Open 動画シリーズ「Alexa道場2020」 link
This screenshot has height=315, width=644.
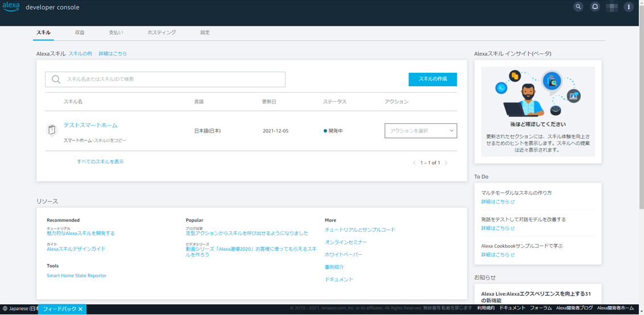[x=251, y=252]
